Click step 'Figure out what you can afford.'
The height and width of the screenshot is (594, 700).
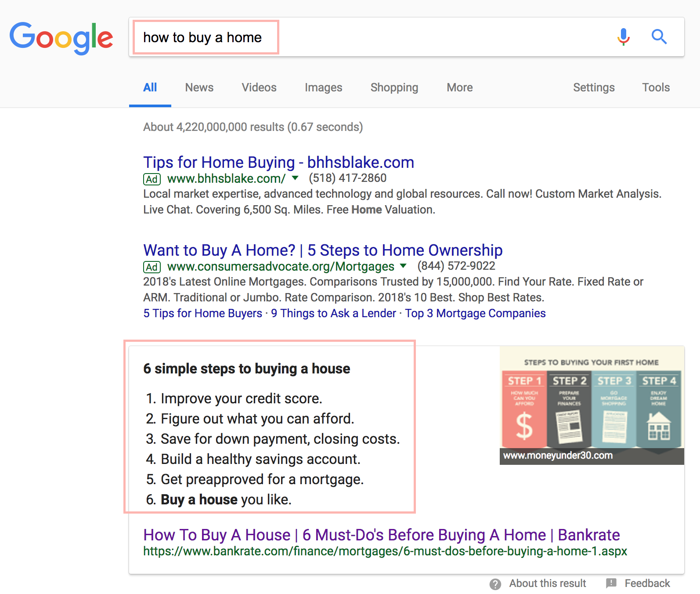pos(257,419)
